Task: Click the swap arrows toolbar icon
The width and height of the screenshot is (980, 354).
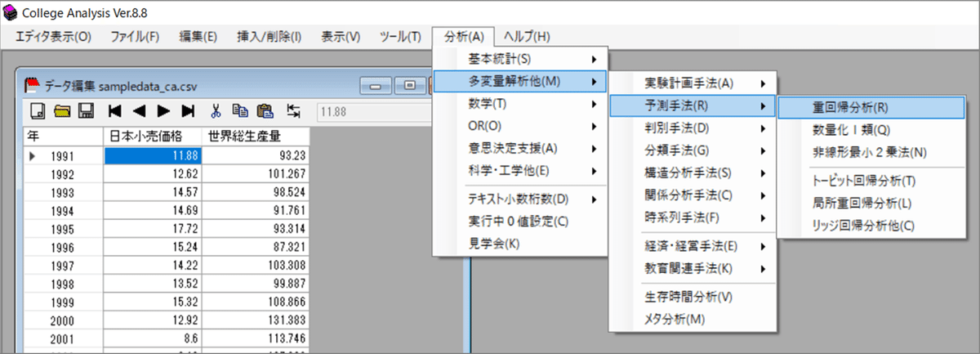Action: point(293,111)
